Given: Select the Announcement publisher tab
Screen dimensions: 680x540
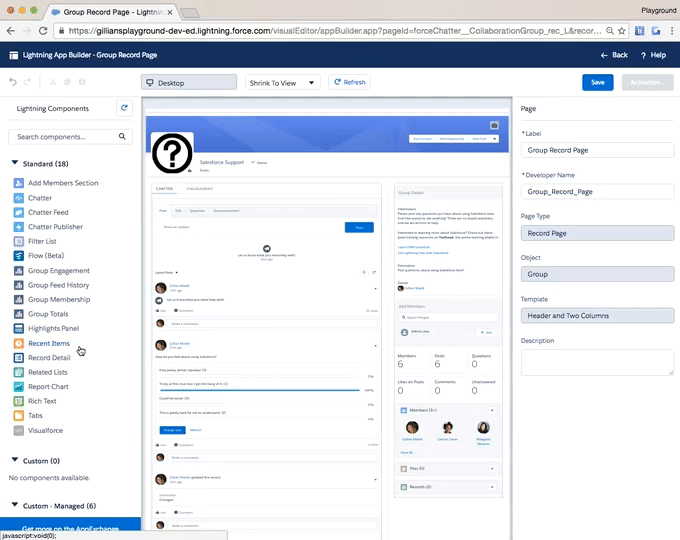Looking at the screenshot, I should pyautogui.click(x=226, y=211).
